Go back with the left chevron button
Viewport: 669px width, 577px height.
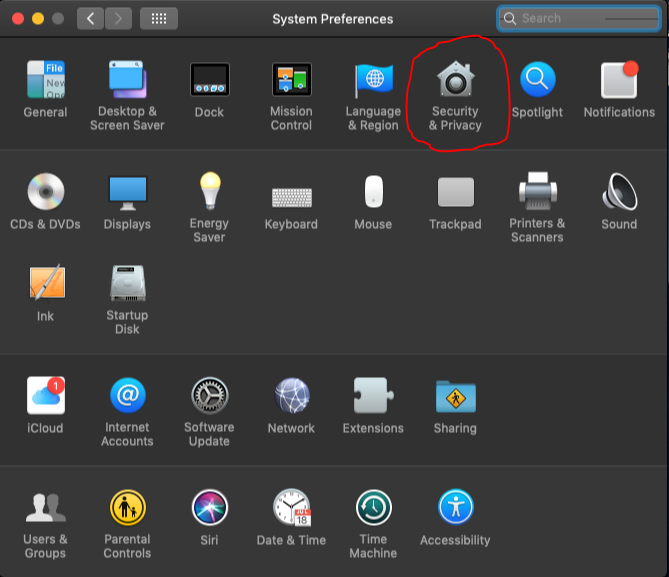tap(90, 18)
